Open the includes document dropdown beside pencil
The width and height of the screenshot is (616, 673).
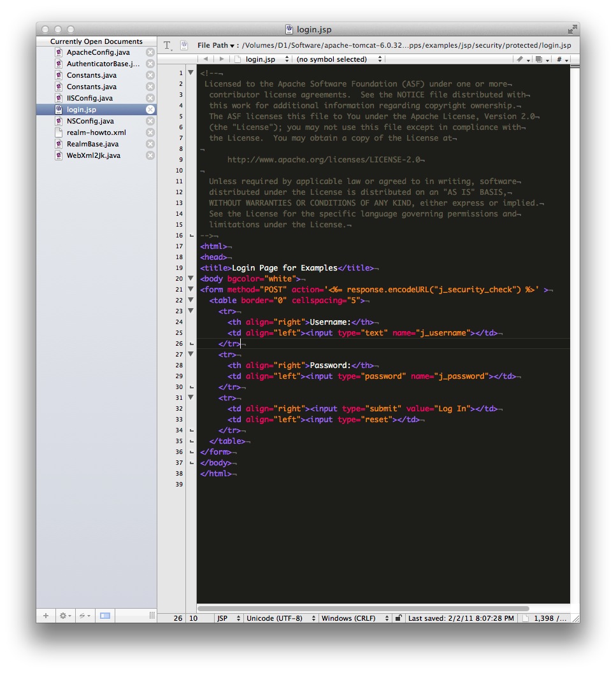click(541, 59)
